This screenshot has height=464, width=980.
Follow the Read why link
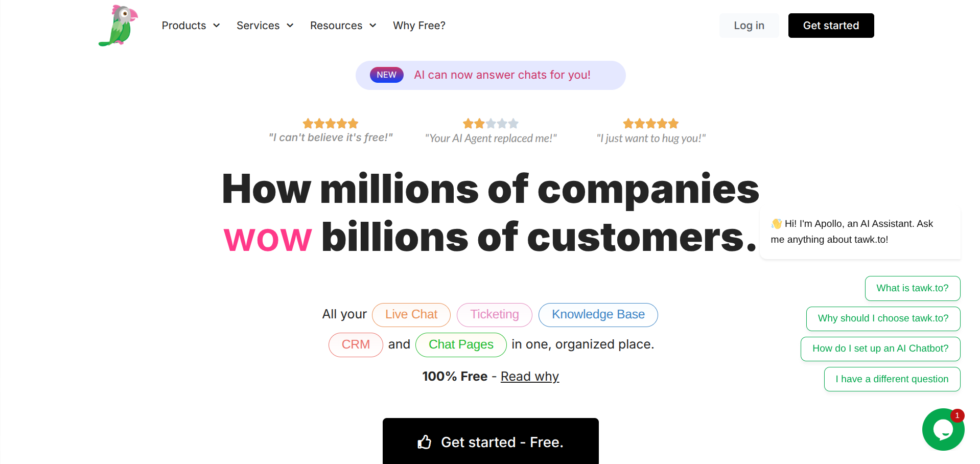[529, 377]
